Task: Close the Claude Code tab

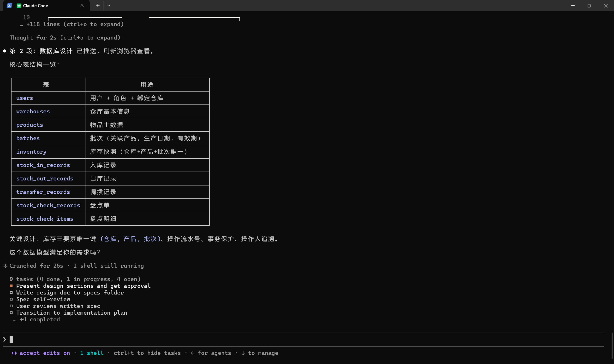Action: (82, 6)
